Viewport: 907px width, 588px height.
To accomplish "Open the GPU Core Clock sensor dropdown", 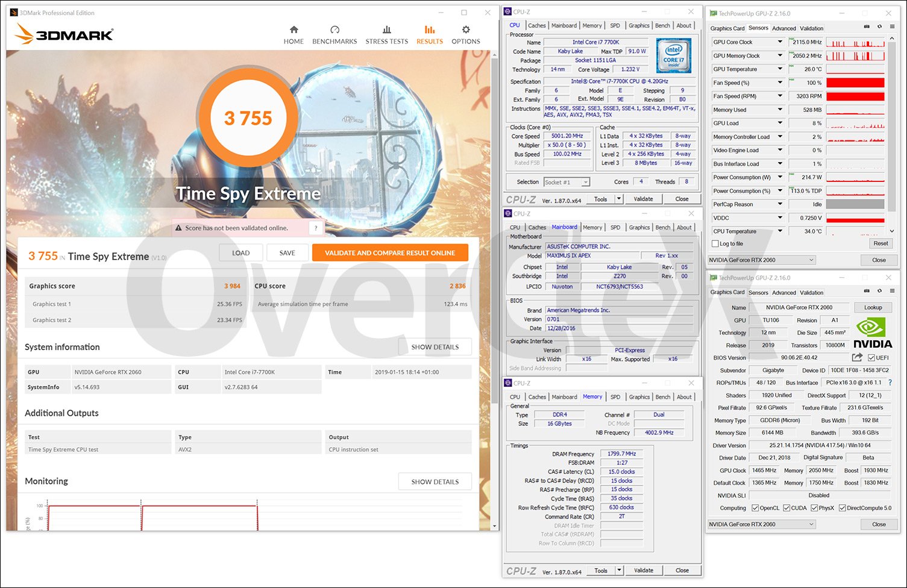I will click(780, 42).
